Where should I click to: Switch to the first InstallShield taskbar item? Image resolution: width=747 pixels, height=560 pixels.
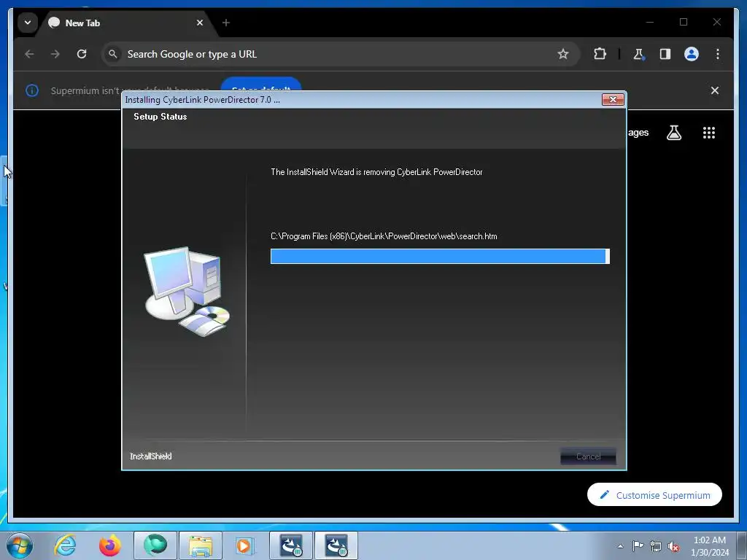pyautogui.click(x=291, y=545)
